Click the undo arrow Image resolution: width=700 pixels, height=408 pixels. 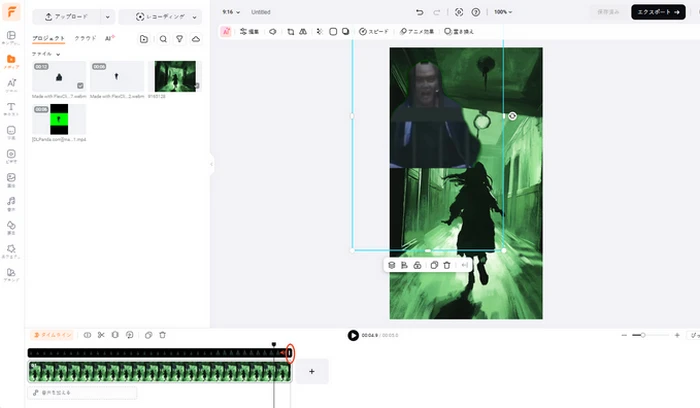[x=420, y=12]
